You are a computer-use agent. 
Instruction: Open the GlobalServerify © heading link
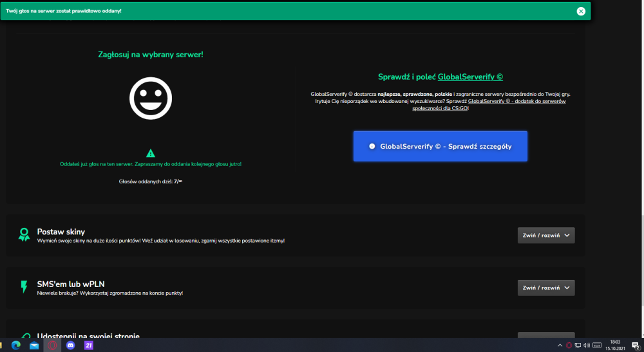(x=470, y=77)
